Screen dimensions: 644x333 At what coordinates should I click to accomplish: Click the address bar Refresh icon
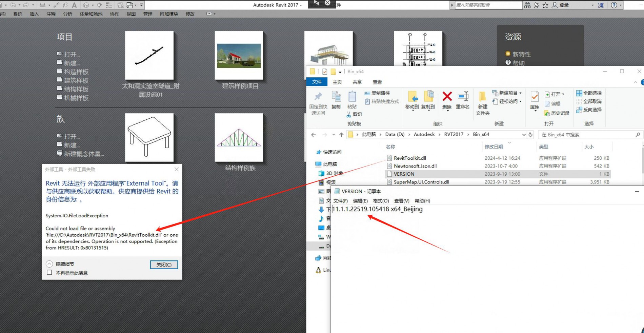click(530, 135)
